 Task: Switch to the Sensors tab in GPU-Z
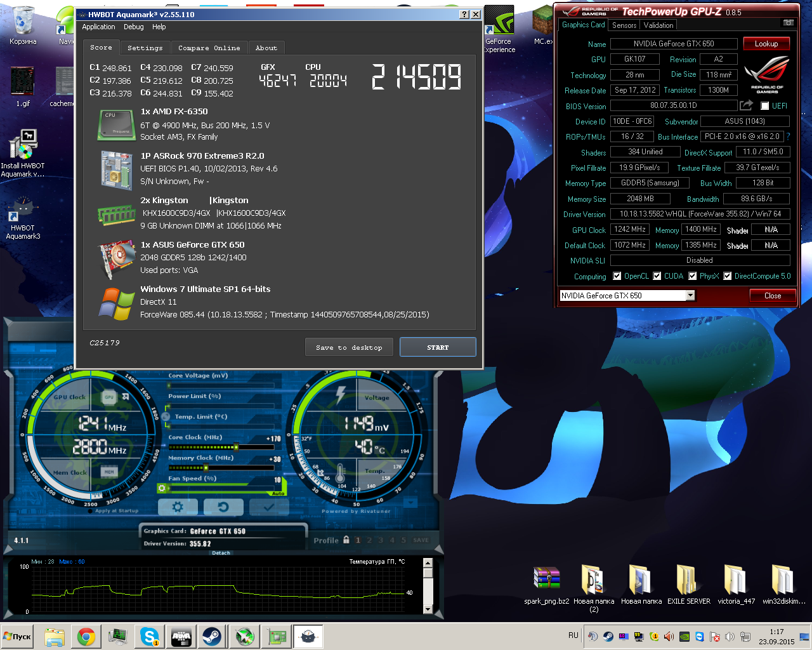[624, 25]
